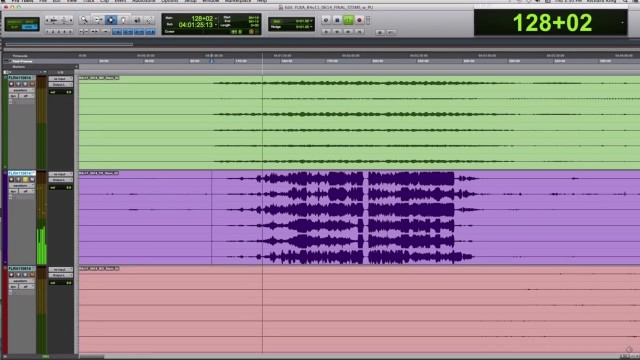The image size is (640, 360).
Task: Click the horizontal zoom out arrow
Action: coord(47,20)
